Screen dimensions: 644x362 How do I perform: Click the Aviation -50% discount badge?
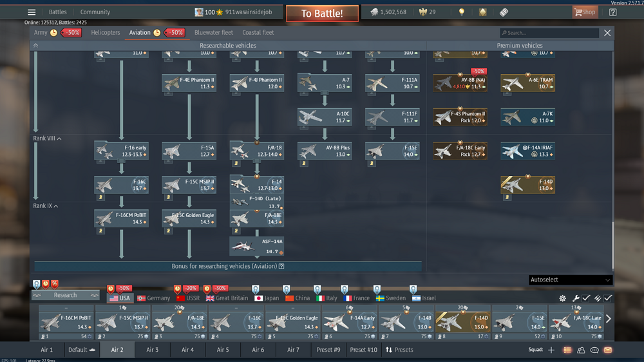click(x=175, y=32)
